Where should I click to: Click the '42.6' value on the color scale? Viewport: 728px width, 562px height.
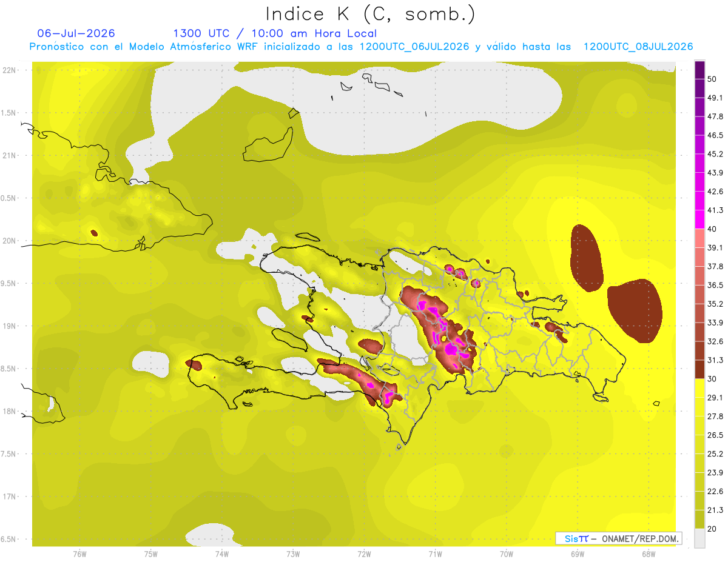tap(715, 192)
